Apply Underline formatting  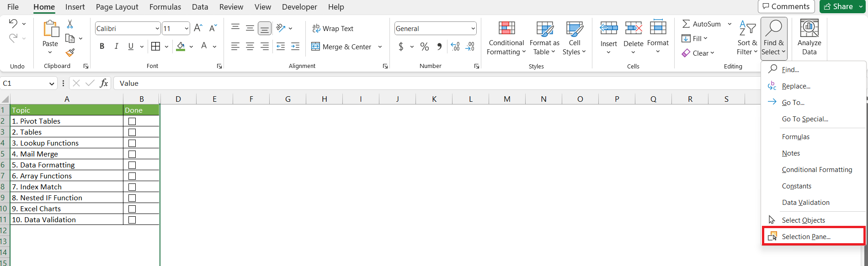pyautogui.click(x=131, y=46)
